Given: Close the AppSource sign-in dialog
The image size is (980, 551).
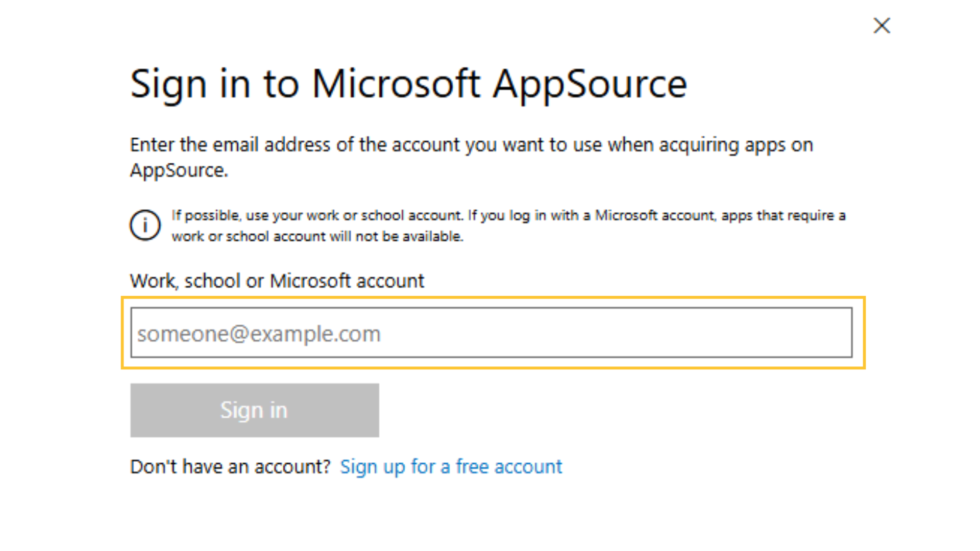Looking at the screenshot, I should pyautogui.click(x=881, y=26).
